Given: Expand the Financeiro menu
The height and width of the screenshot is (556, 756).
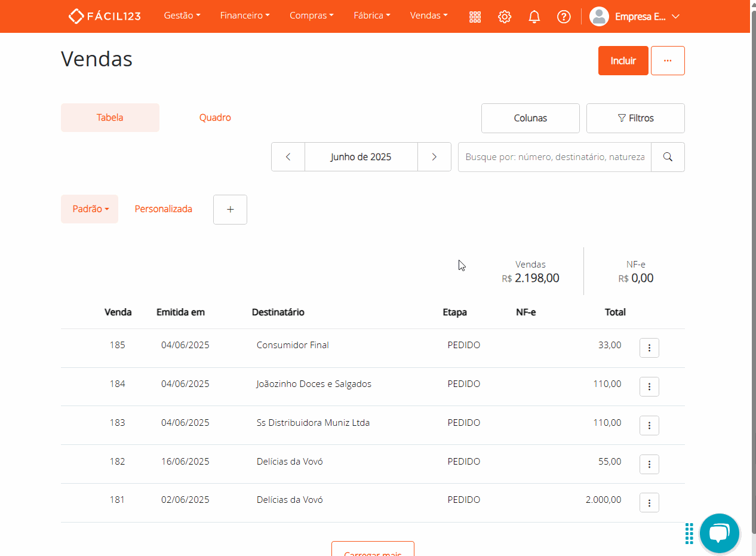Looking at the screenshot, I should point(245,16).
